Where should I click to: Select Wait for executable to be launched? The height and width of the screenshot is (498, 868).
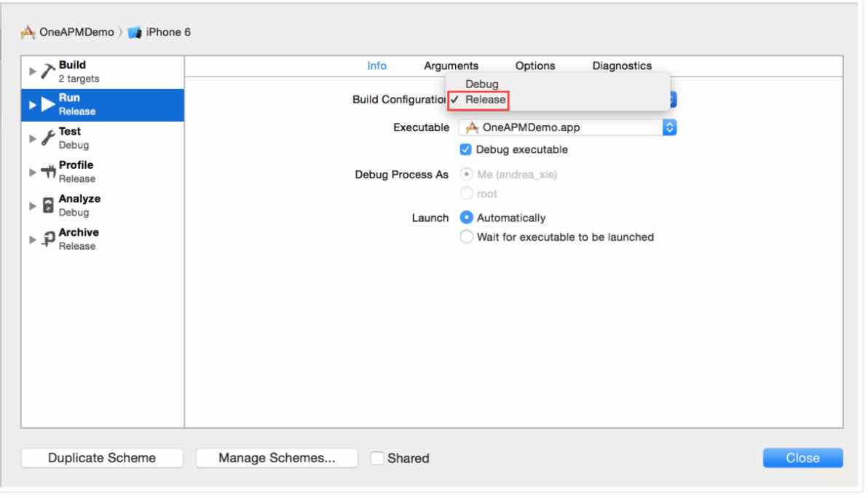pyautogui.click(x=467, y=237)
